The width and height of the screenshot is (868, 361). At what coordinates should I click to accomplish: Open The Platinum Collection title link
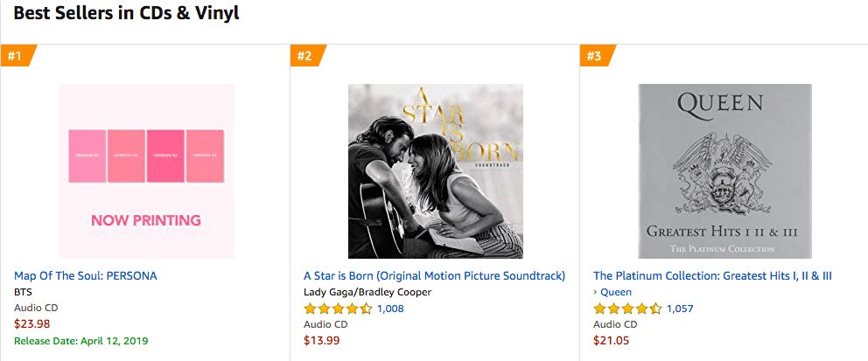(712, 275)
